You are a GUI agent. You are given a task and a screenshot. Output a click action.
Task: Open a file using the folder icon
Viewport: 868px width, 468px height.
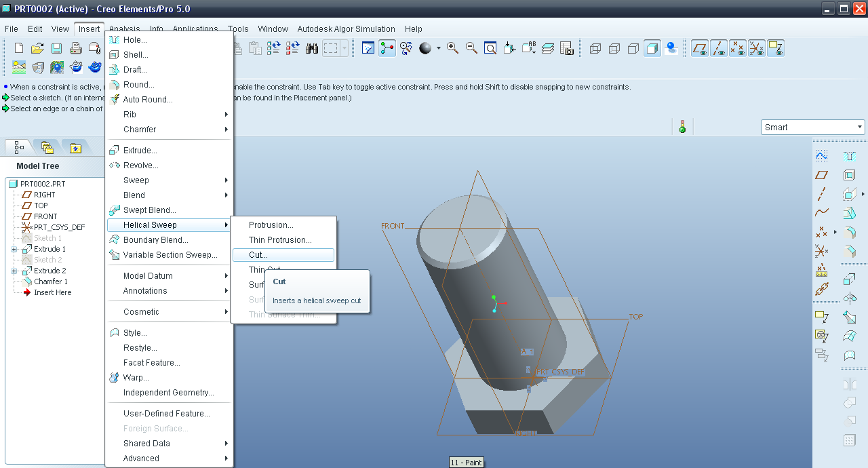point(38,48)
